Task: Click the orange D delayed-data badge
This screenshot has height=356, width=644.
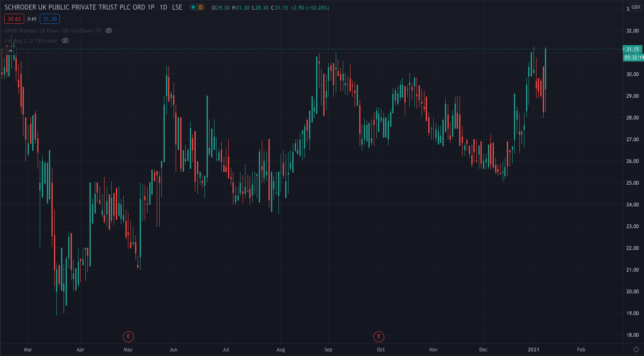Action: coord(201,8)
